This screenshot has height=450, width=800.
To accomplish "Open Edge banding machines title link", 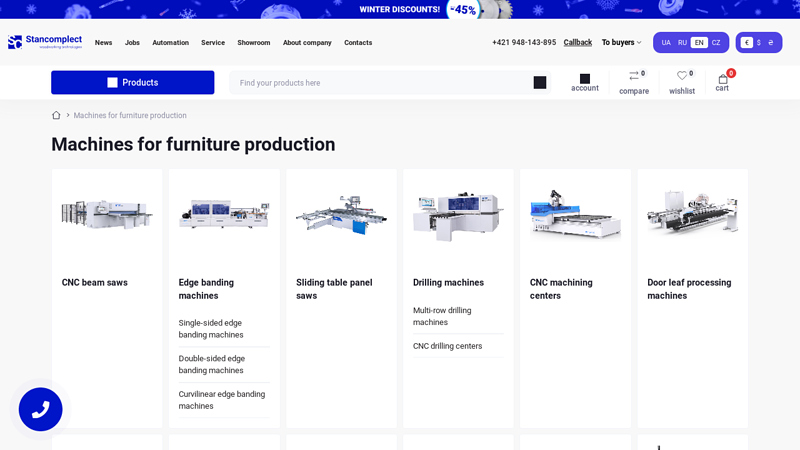I will point(206,289).
